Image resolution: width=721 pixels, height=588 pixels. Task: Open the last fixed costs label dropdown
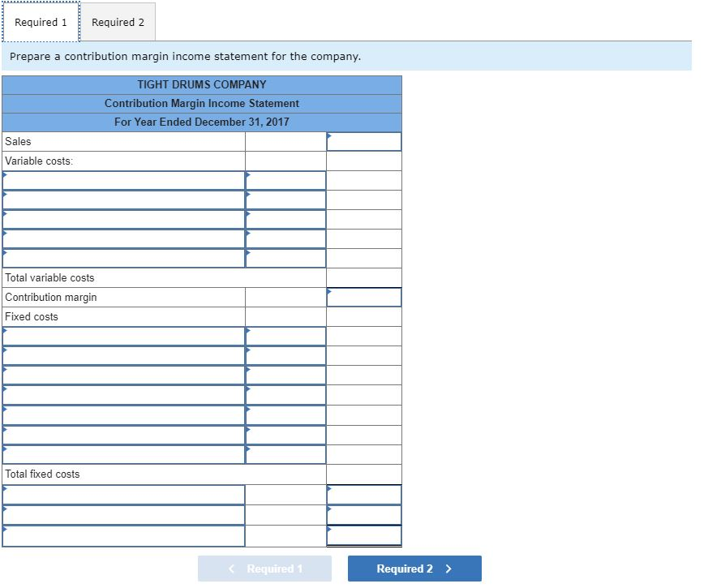(x=122, y=454)
